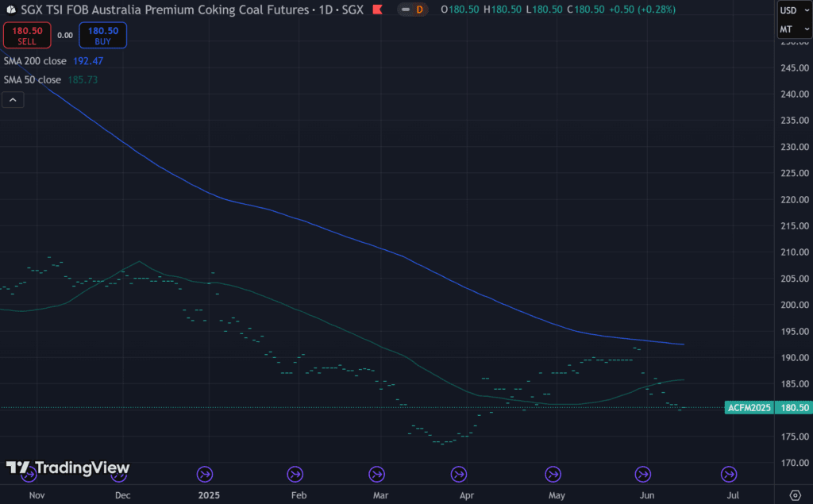Click the event marker above the Feb label
Screen dimensions: 813x504
point(295,474)
